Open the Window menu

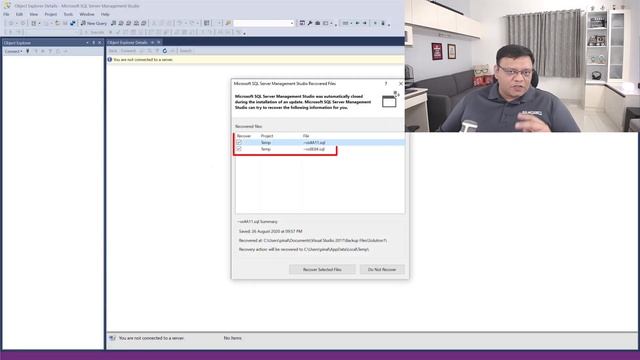[87, 14]
